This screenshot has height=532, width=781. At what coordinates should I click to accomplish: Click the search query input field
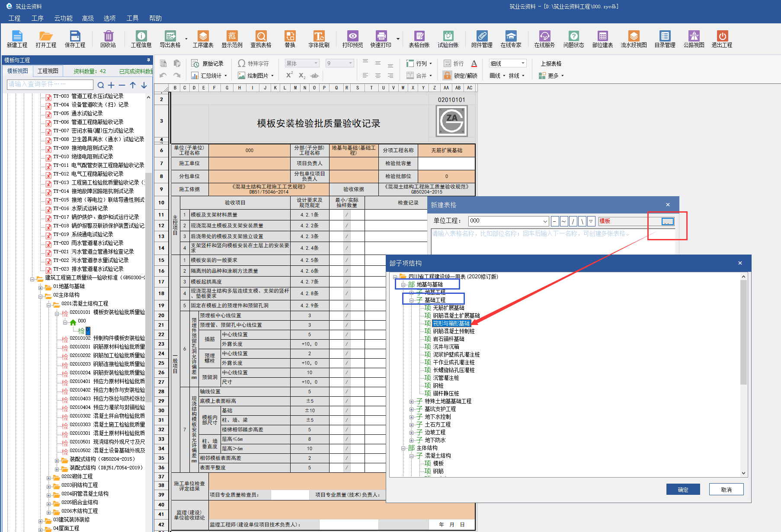click(50, 85)
